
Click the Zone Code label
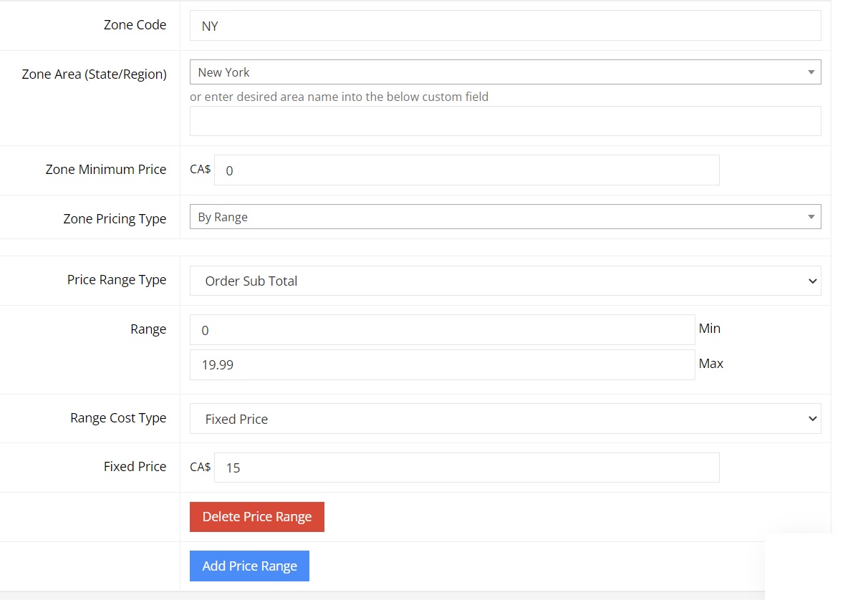pos(135,25)
